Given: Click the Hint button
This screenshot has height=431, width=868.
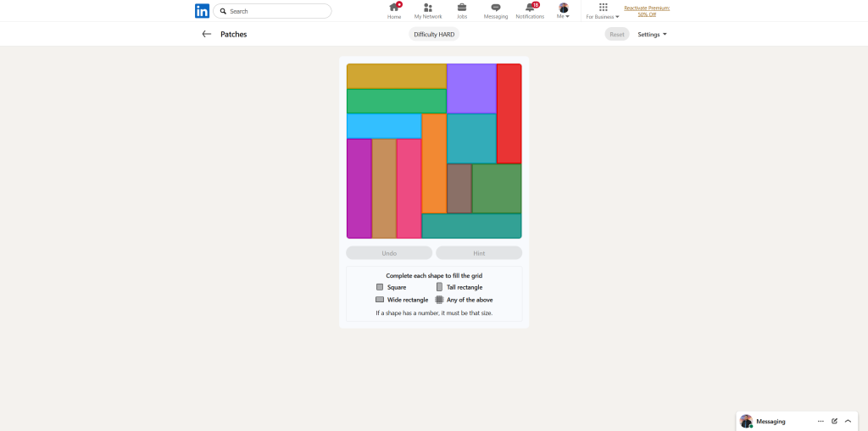Looking at the screenshot, I should click(x=479, y=253).
